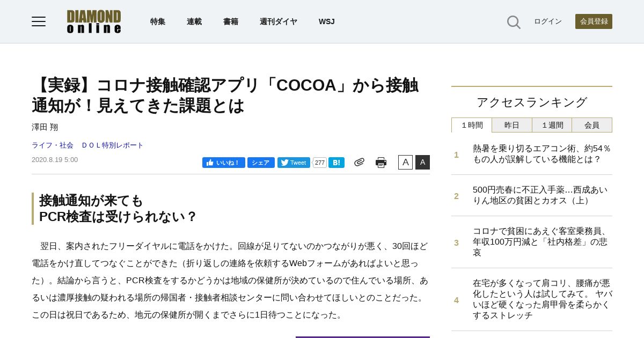Click the 会員登録 button
The image size is (644, 338).
594,21
